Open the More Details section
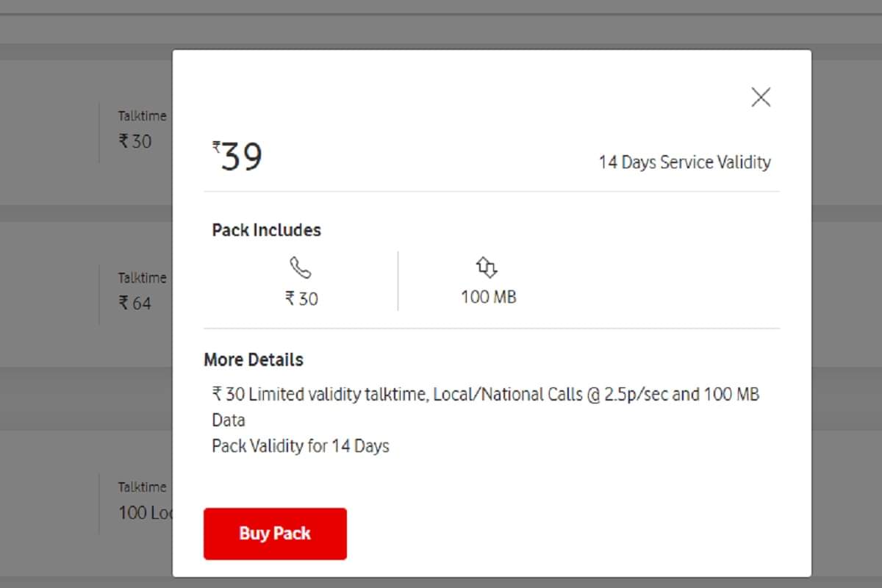The image size is (882, 588). coord(254,359)
